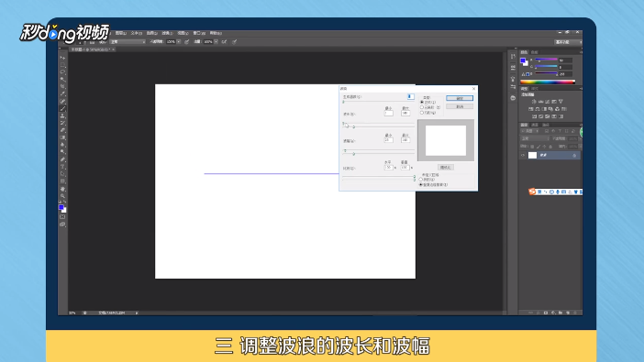The height and width of the screenshot is (362, 644).
Task: Select the Horizontal Type tool
Action: (x=62, y=167)
